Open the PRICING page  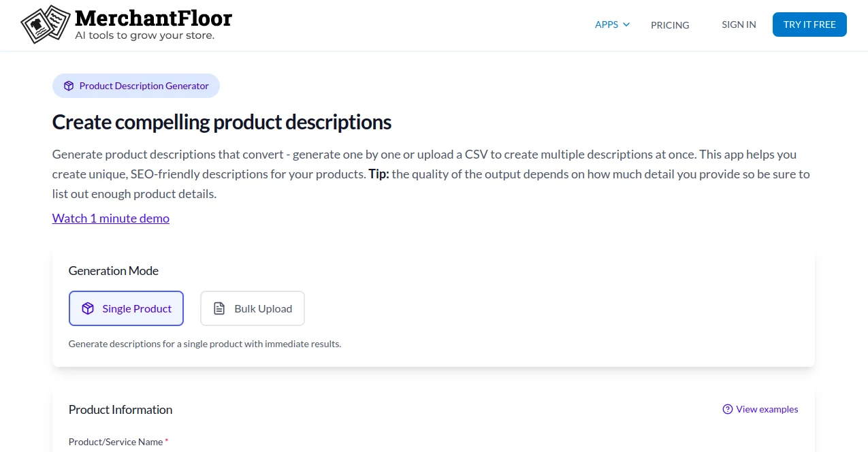(669, 25)
